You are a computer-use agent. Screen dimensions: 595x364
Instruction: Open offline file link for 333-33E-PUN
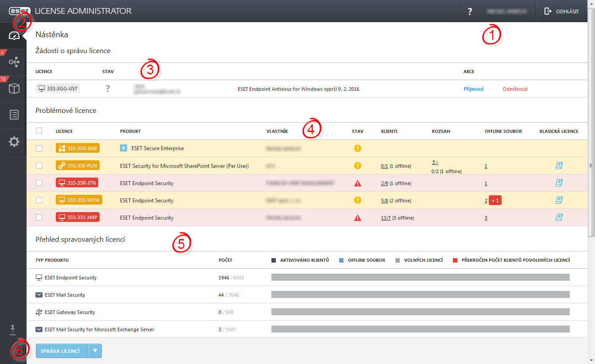[486, 166]
